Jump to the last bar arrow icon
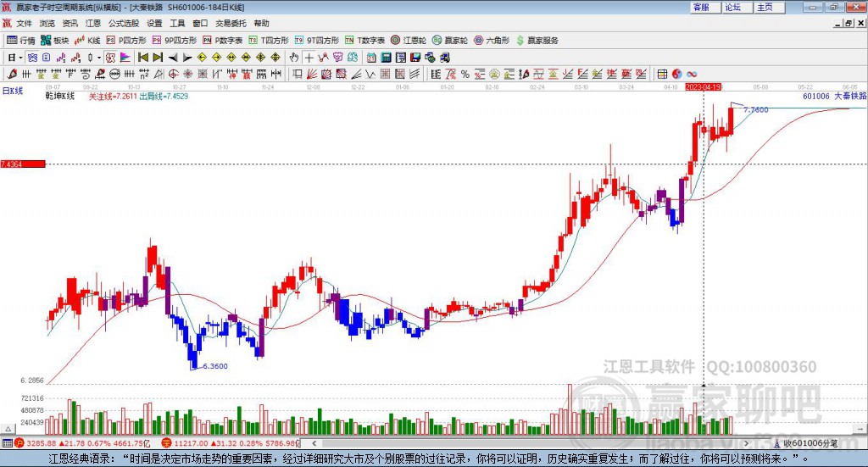This screenshot has height=467, width=868. coord(158,58)
